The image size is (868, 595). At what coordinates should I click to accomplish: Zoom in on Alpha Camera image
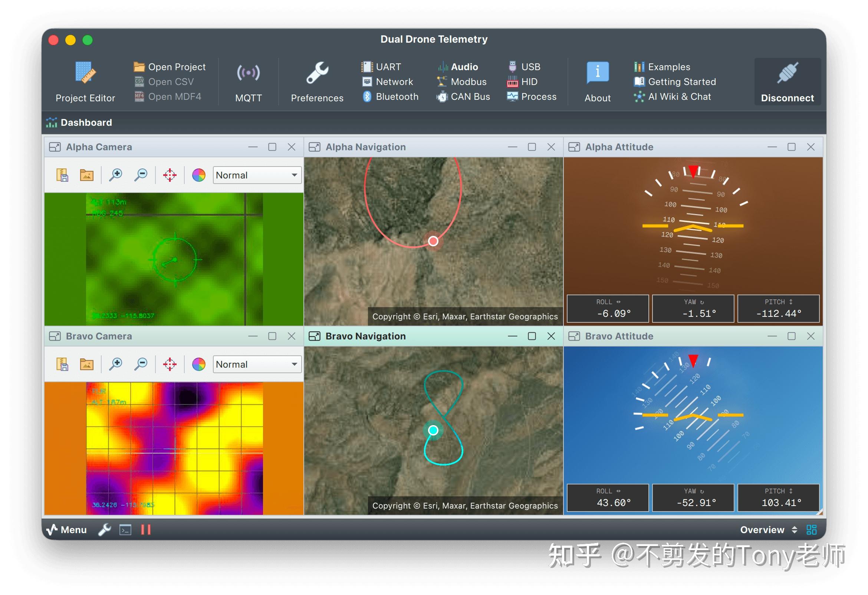pos(116,175)
